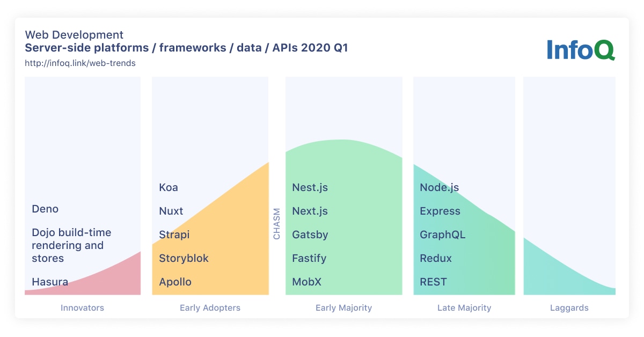This screenshot has height=337, width=644.
Task: Select the REST entry
Action: 433,282
